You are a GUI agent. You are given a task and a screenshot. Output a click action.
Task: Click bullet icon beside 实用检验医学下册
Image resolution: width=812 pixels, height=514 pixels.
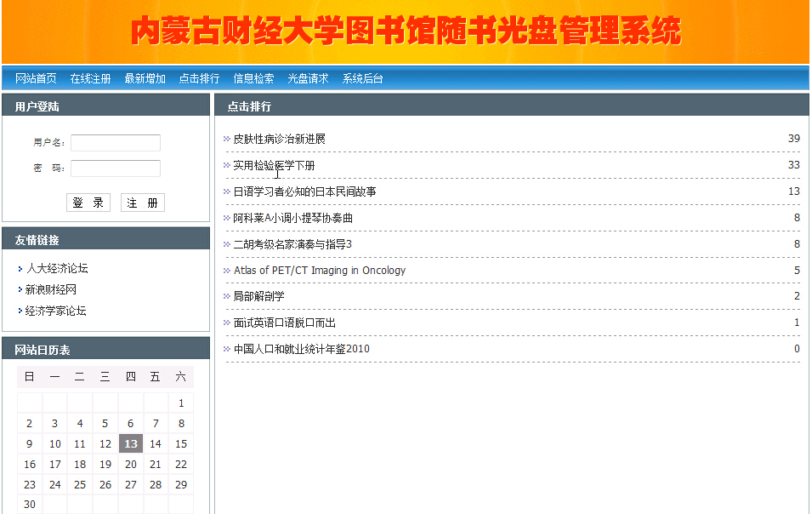click(x=227, y=165)
